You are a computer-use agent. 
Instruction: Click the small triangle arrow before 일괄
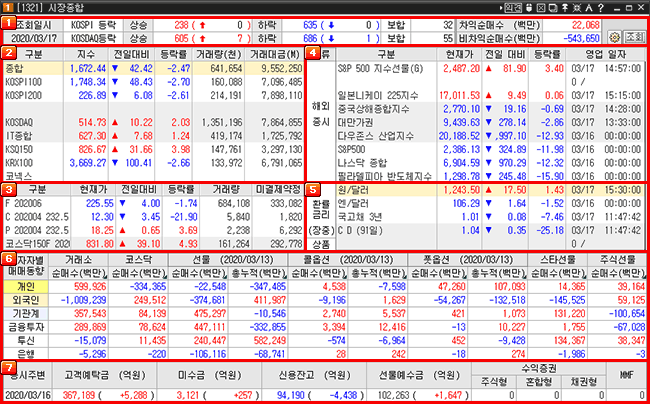(502, 7)
